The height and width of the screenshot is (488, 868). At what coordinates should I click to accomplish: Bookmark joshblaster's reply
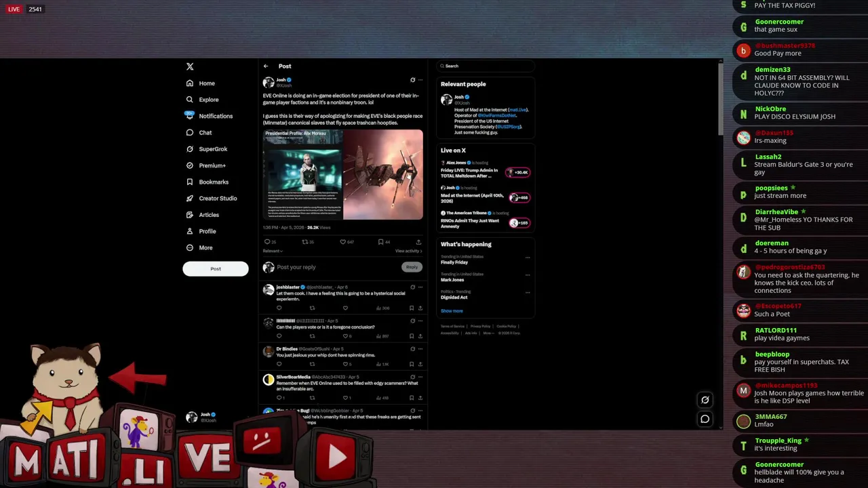(412, 308)
